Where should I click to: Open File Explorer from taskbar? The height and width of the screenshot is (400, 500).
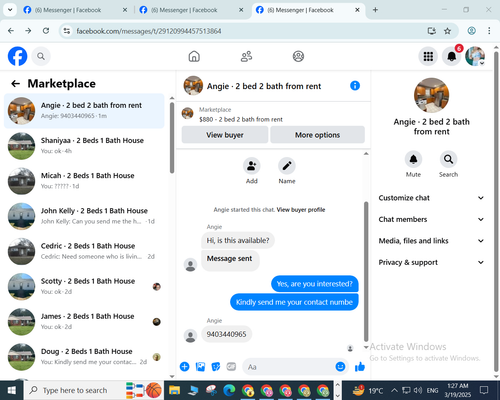coord(174,390)
